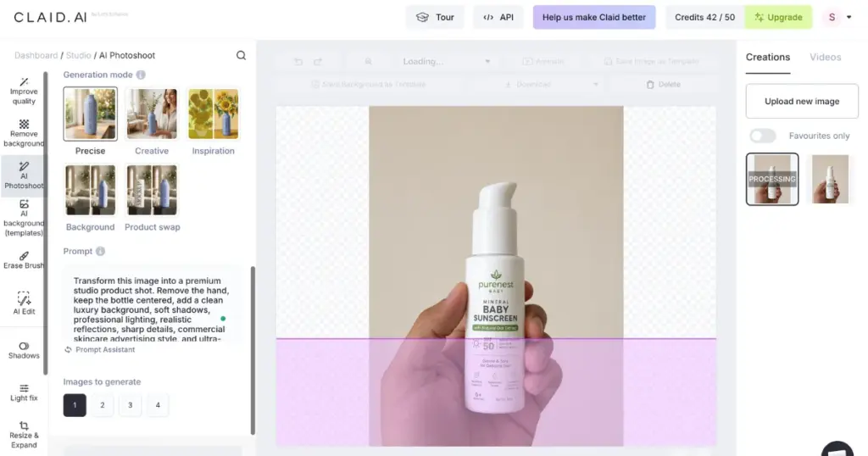
Task: Select Background generation mode
Action: [90, 197]
